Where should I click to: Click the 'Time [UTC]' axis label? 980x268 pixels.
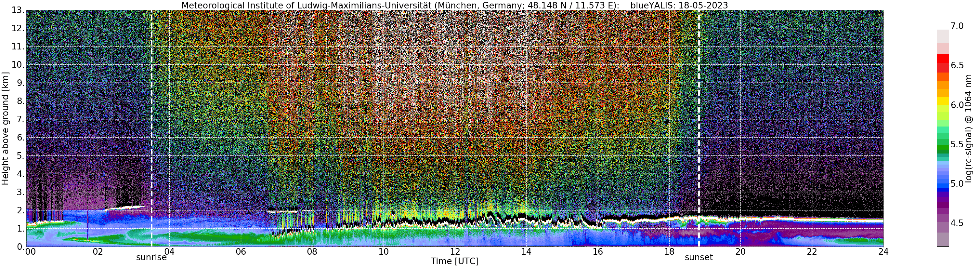(x=455, y=261)
